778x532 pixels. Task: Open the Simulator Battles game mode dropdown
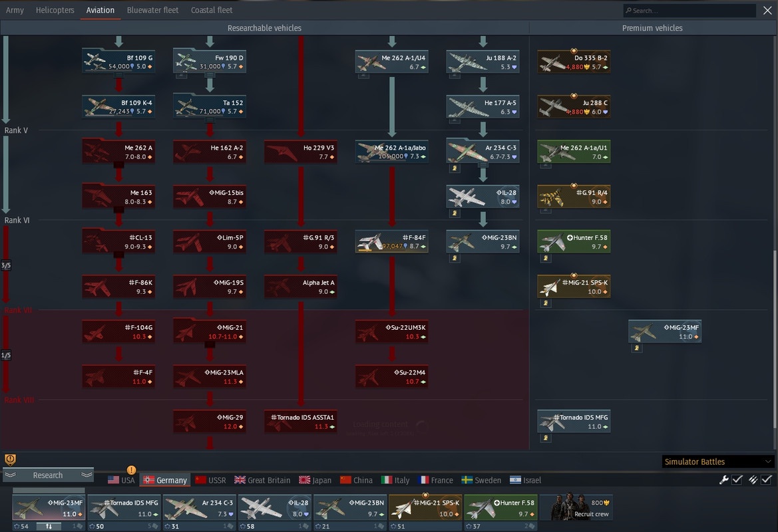pyautogui.click(x=718, y=462)
